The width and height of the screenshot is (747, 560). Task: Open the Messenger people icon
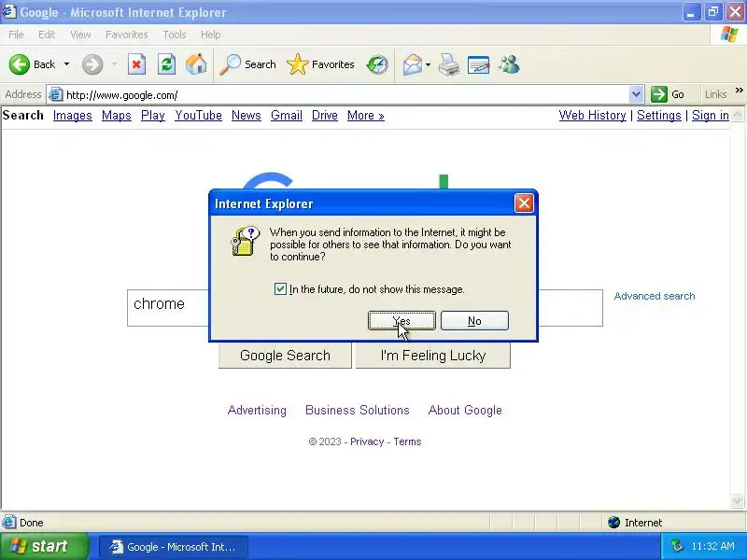509,64
